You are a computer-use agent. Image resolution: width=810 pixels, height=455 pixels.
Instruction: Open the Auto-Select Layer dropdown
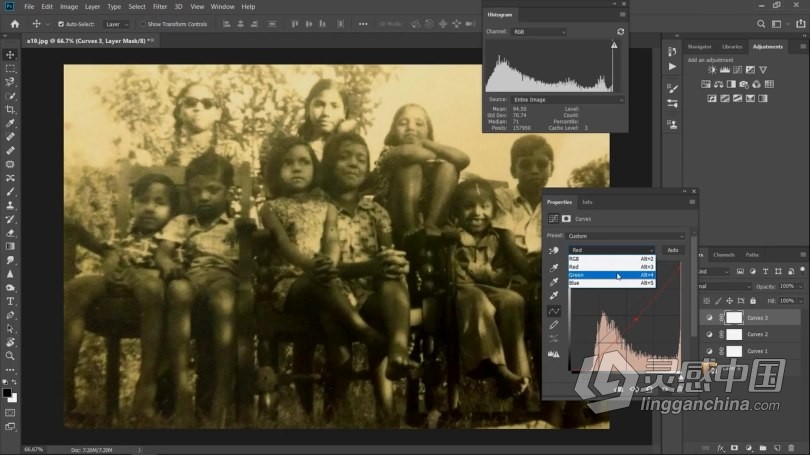pyautogui.click(x=116, y=24)
